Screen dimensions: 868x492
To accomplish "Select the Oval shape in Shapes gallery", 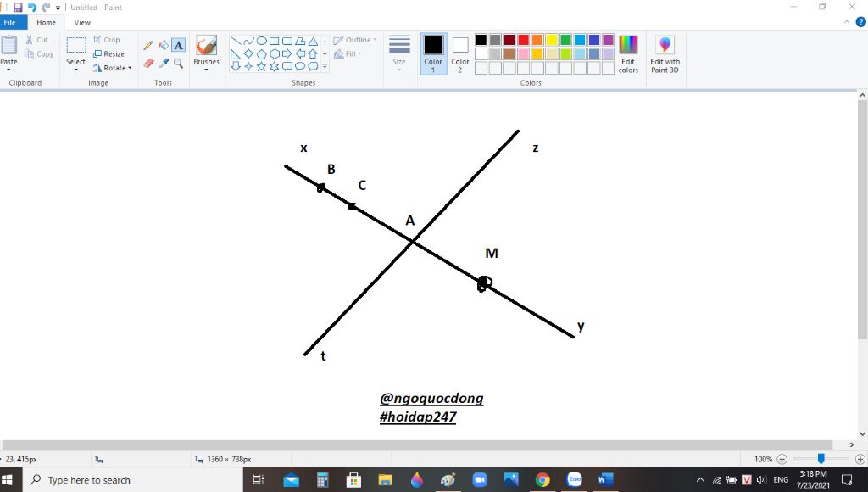I will (x=262, y=41).
